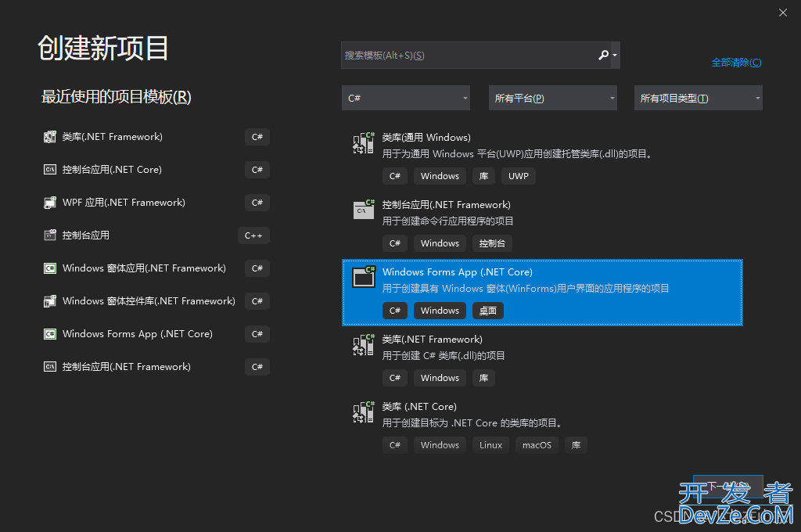Click the 类库(.NET Framework) icon in results list
This screenshot has height=532, width=801.
[364, 344]
